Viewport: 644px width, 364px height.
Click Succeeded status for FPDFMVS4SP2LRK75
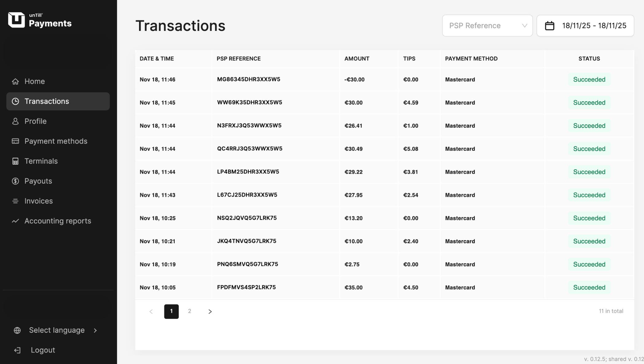coord(589,288)
